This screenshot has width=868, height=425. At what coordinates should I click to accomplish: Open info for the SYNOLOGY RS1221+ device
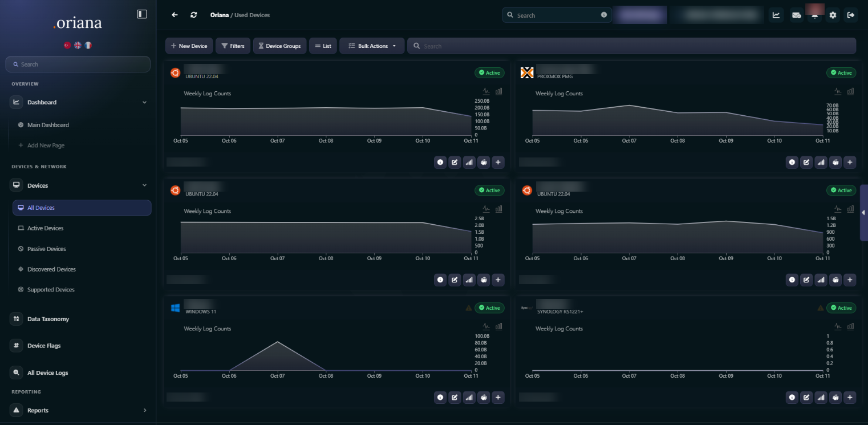click(x=792, y=397)
